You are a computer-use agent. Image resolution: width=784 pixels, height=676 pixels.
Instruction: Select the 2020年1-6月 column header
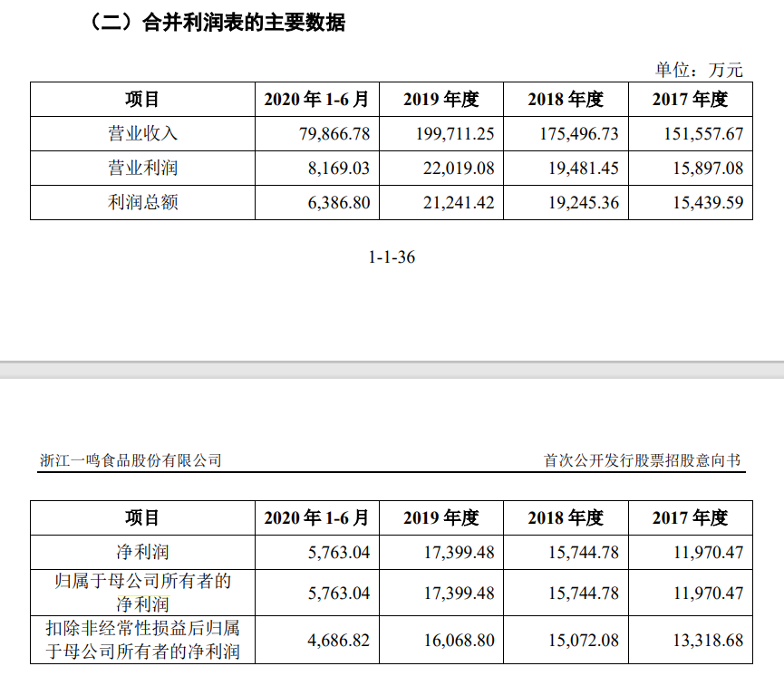(318, 100)
